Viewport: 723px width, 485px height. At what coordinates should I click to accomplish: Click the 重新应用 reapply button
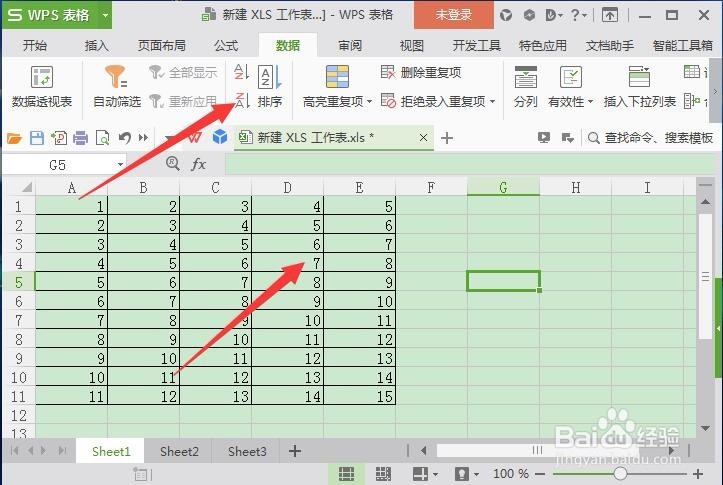click(x=183, y=101)
